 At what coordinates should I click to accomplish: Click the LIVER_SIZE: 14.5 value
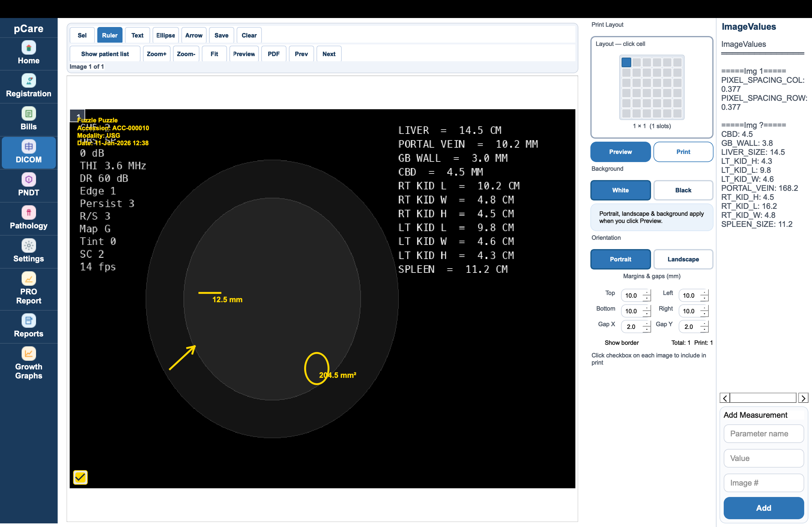753,152
